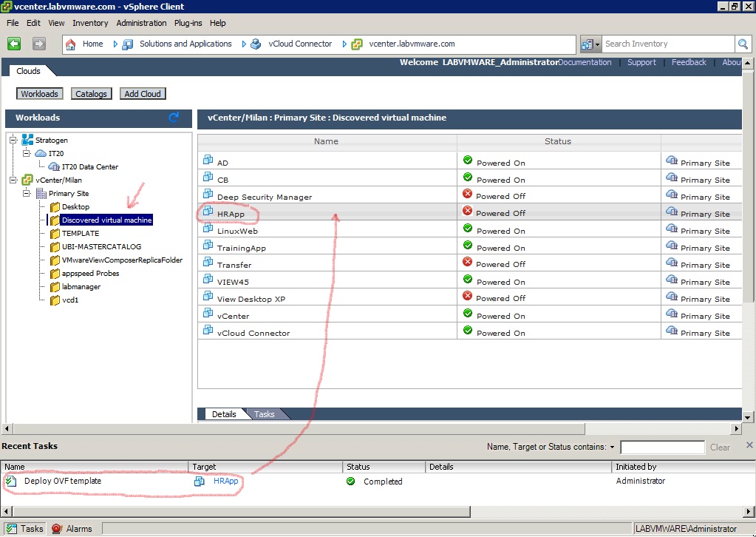Collapse the vCenter/Milan tree node
Image resolution: width=756 pixels, height=537 pixels.
(x=13, y=180)
